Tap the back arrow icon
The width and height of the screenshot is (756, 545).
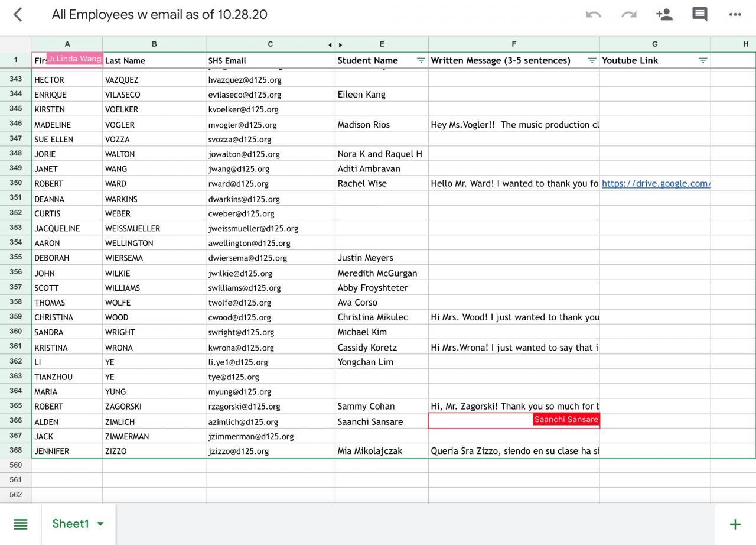coord(18,15)
